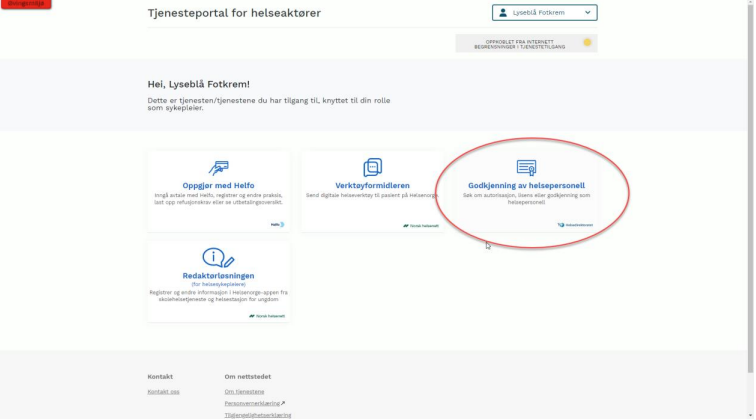This screenshot has width=756, height=420.
Task: Open the Oppgjør med Helfo title link
Action: click(x=218, y=185)
